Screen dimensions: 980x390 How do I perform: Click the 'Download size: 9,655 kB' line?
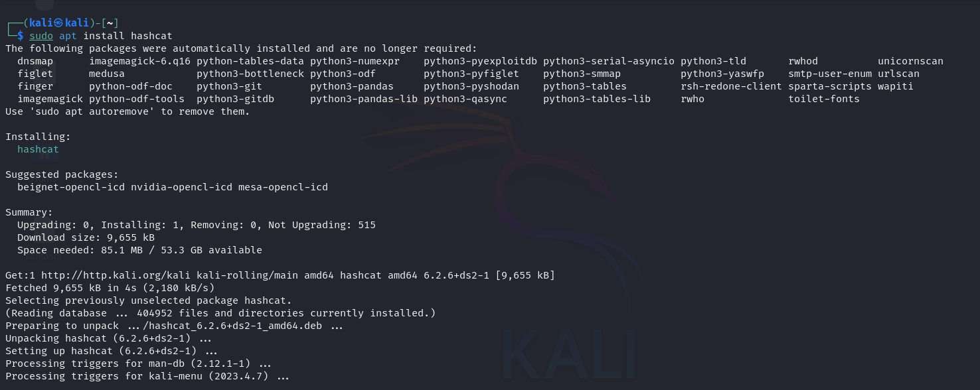tap(86, 237)
